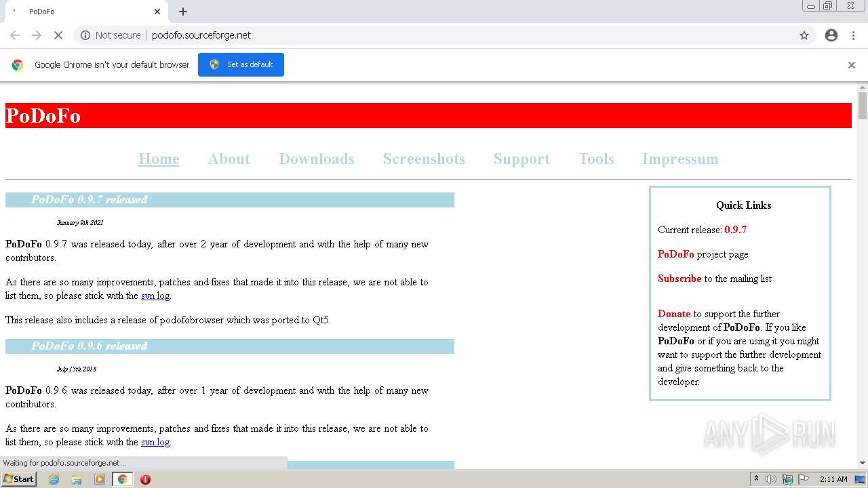Open the Downloads navigation link
The height and width of the screenshot is (488, 868).
coord(317,159)
